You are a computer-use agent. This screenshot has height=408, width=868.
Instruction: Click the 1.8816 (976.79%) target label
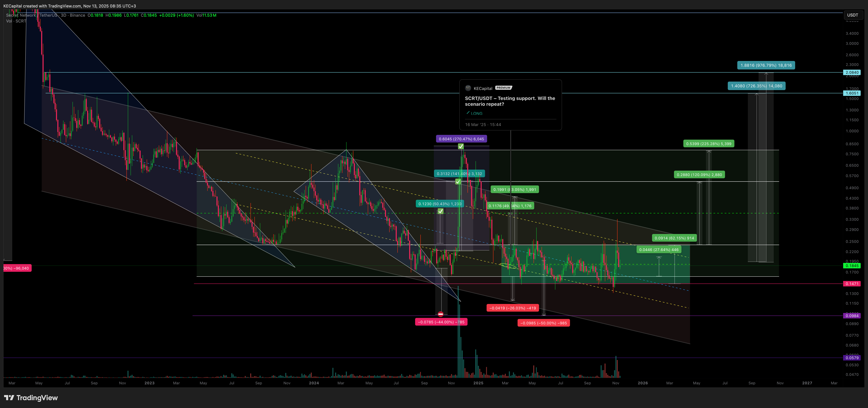766,65
